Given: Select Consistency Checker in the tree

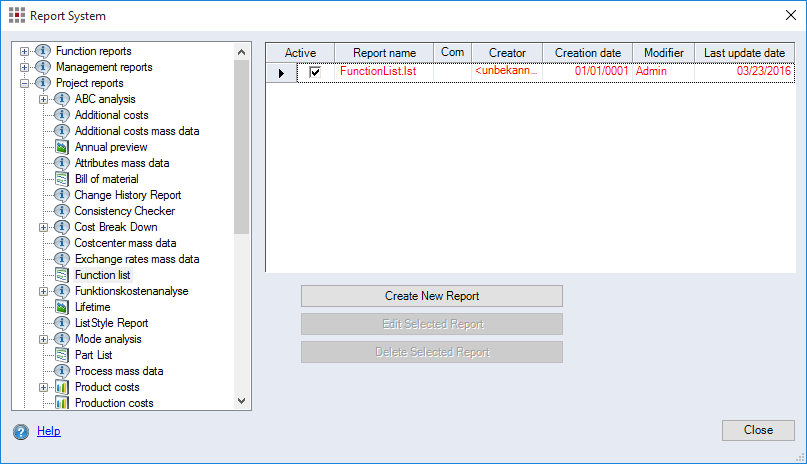Looking at the screenshot, I should click(125, 211).
